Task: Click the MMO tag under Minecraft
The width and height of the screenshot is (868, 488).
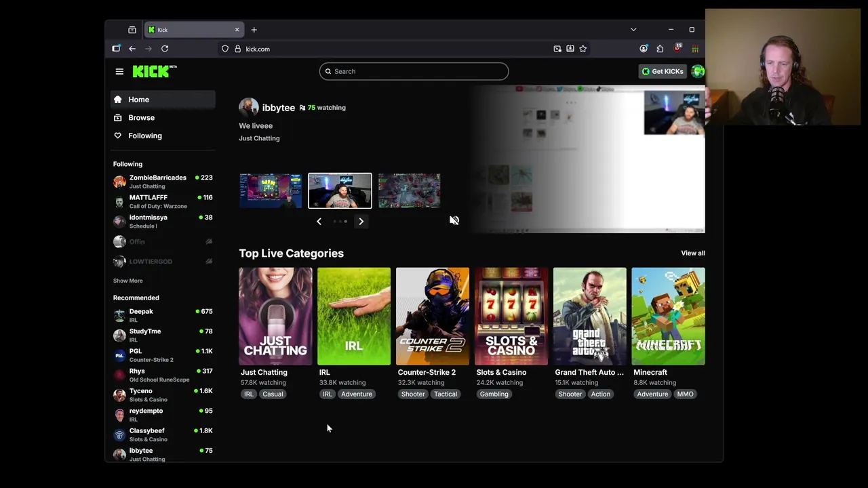Action: (685, 394)
